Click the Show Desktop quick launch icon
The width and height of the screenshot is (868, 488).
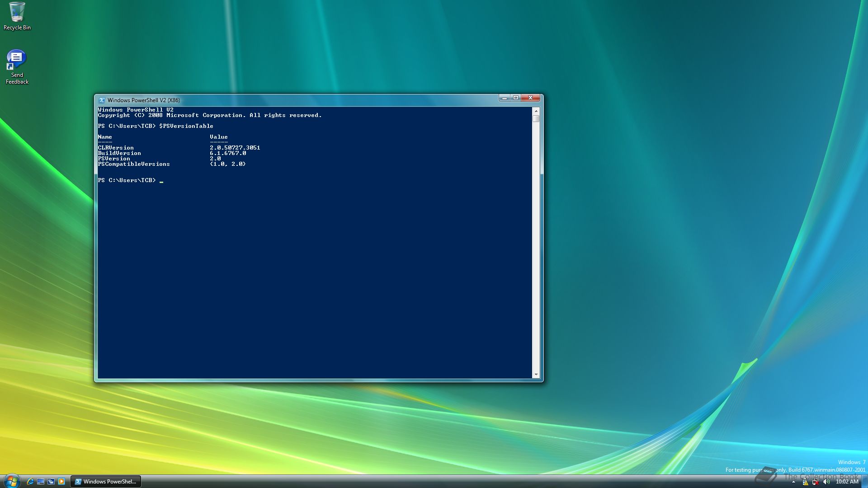coord(41,482)
